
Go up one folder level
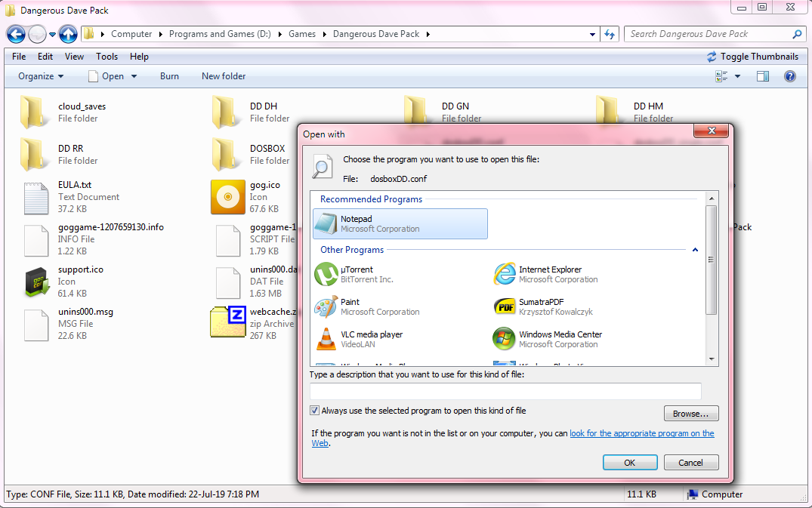[68, 34]
